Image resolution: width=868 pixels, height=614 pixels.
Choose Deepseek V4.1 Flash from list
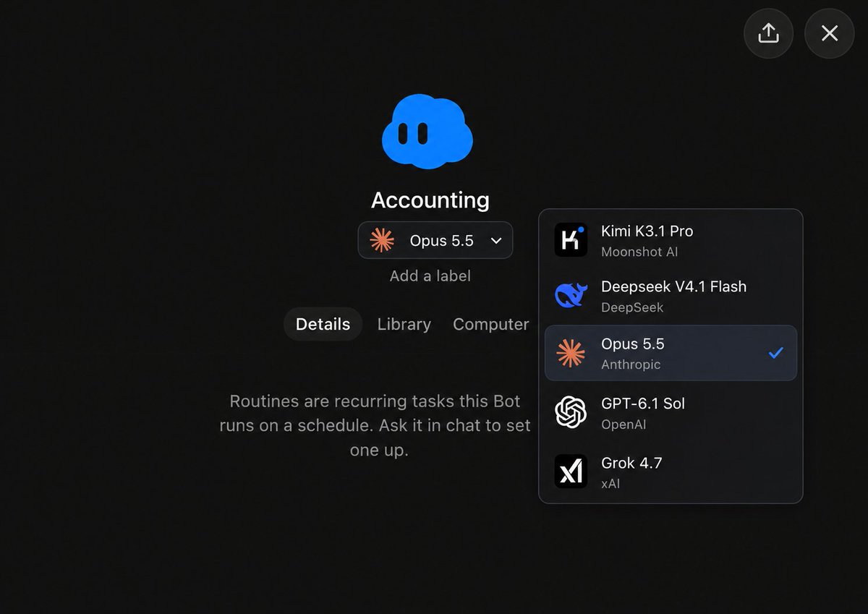click(x=671, y=296)
